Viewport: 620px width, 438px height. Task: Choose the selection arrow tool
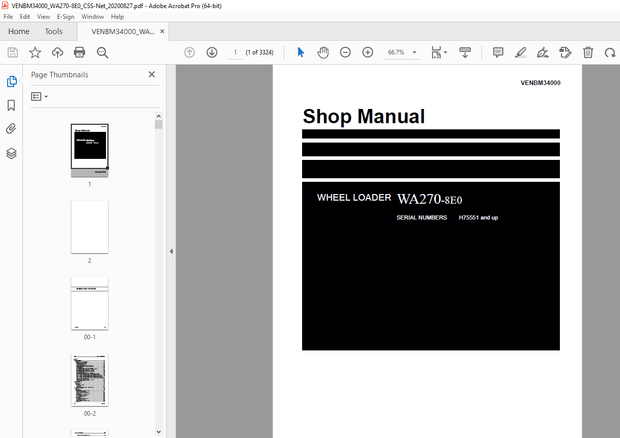pyautogui.click(x=301, y=52)
